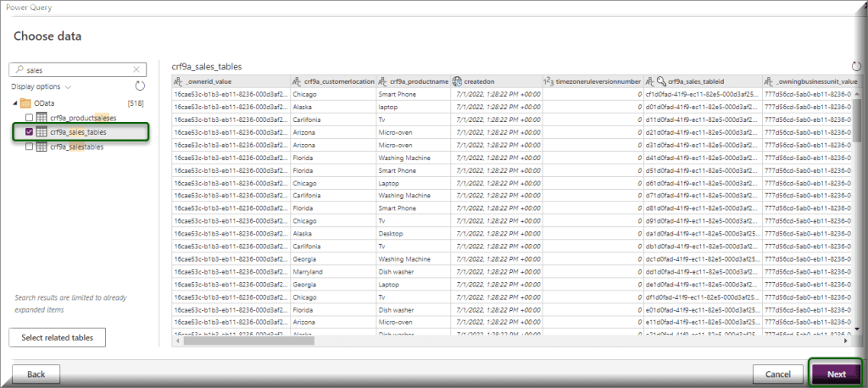Viewport: 868px width, 388px height.
Task: Click the Marryland location cell
Action: coord(333,272)
